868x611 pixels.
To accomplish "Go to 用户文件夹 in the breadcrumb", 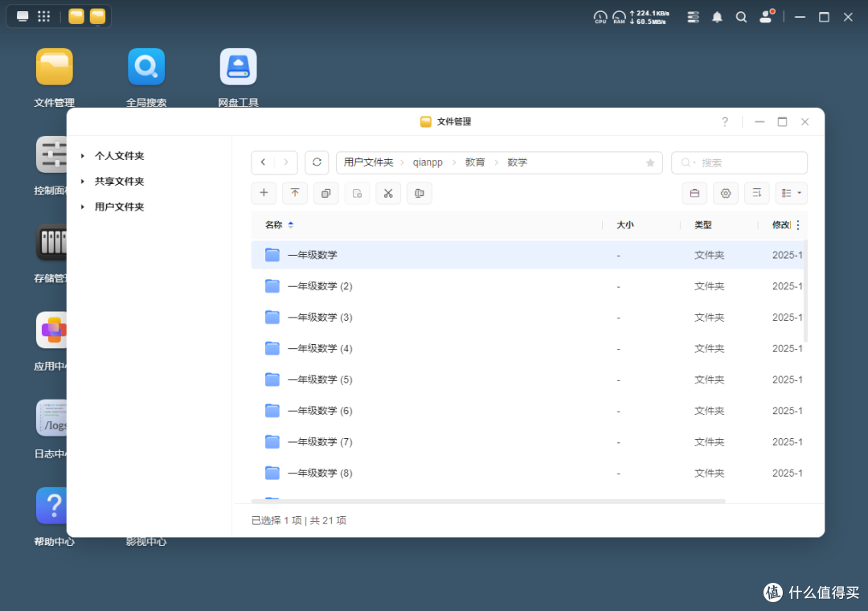I will click(368, 162).
